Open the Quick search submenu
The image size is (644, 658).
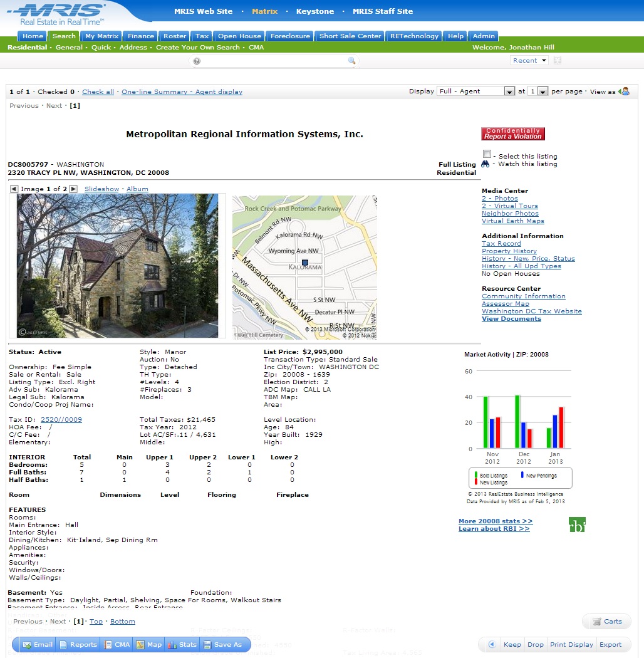click(x=101, y=48)
